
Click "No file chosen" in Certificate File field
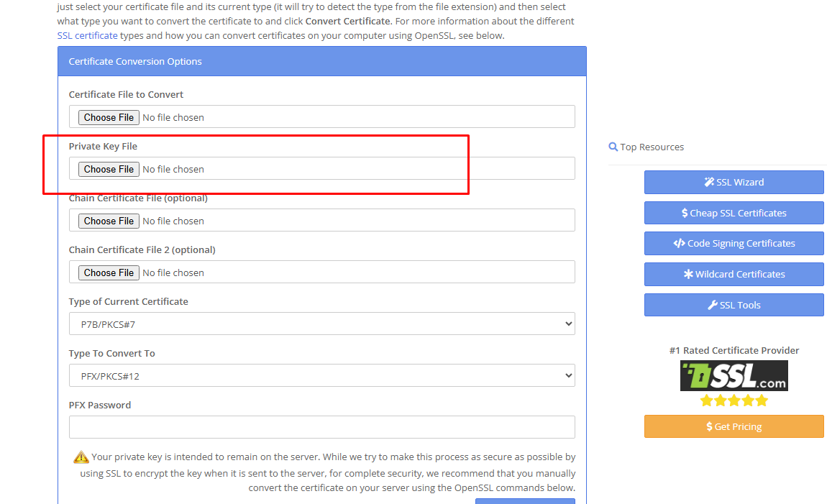click(173, 117)
